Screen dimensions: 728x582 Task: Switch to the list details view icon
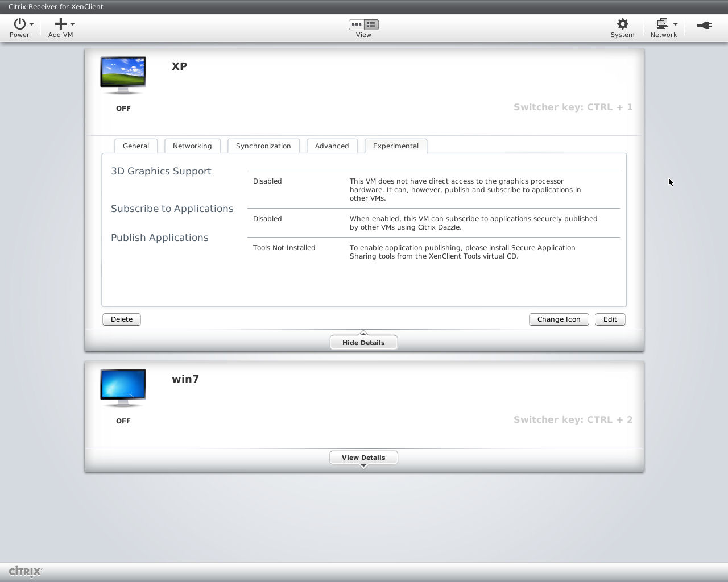click(x=371, y=24)
